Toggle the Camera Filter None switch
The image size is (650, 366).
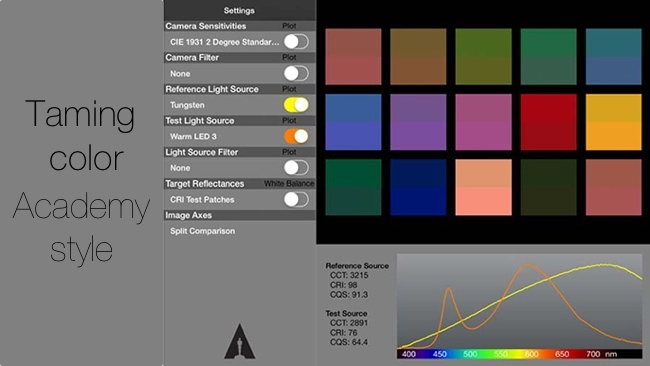click(x=296, y=73)
